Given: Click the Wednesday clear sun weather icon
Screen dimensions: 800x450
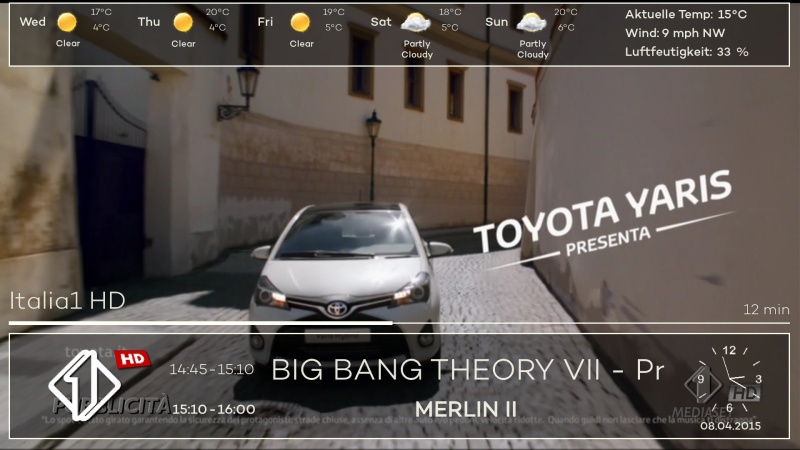Looking at the screenshot, I should tap(67, 22).
